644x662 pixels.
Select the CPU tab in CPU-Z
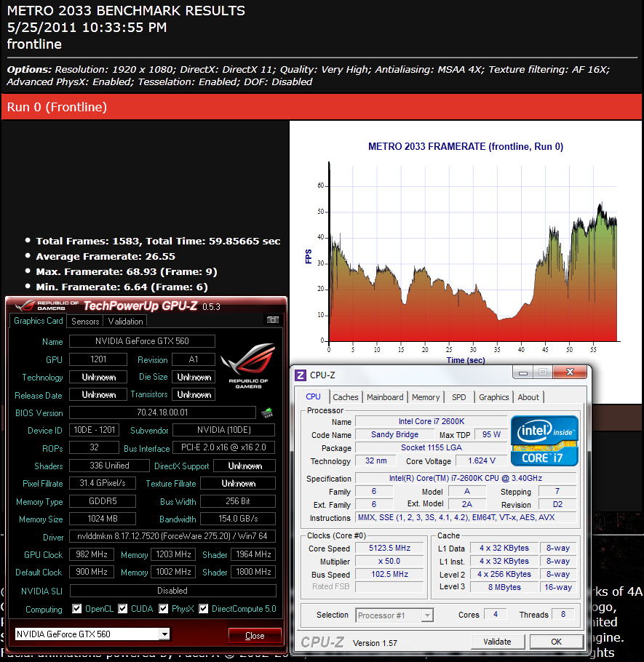[x=313, y=397]
